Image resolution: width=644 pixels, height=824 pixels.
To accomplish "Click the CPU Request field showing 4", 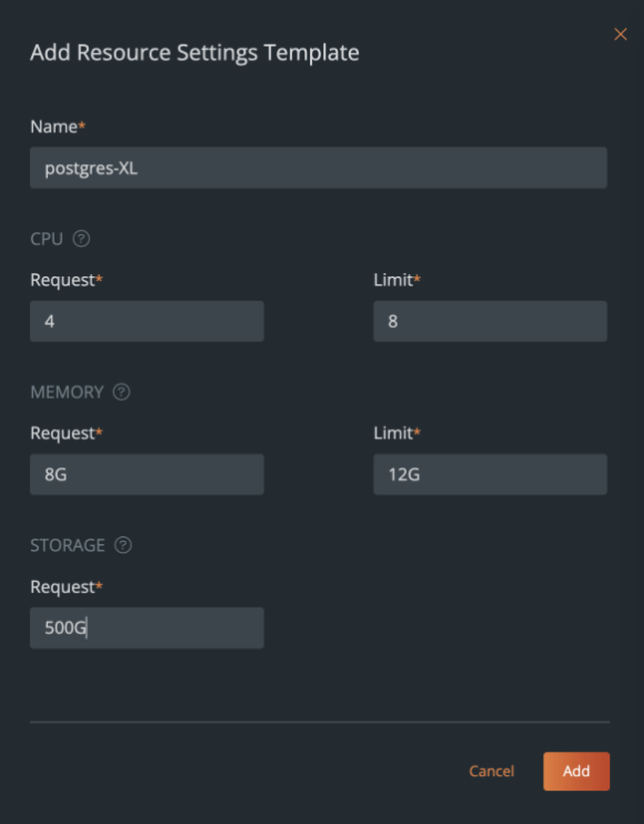I will point(147,321).
